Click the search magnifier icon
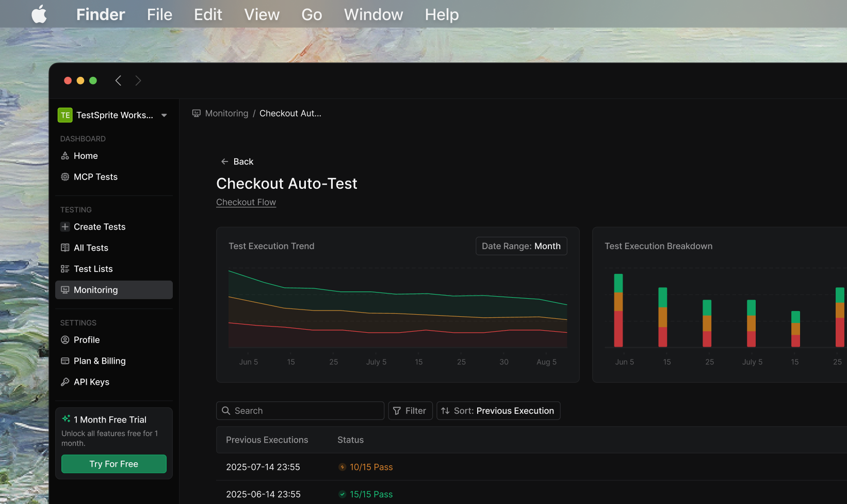 [226, 411]
